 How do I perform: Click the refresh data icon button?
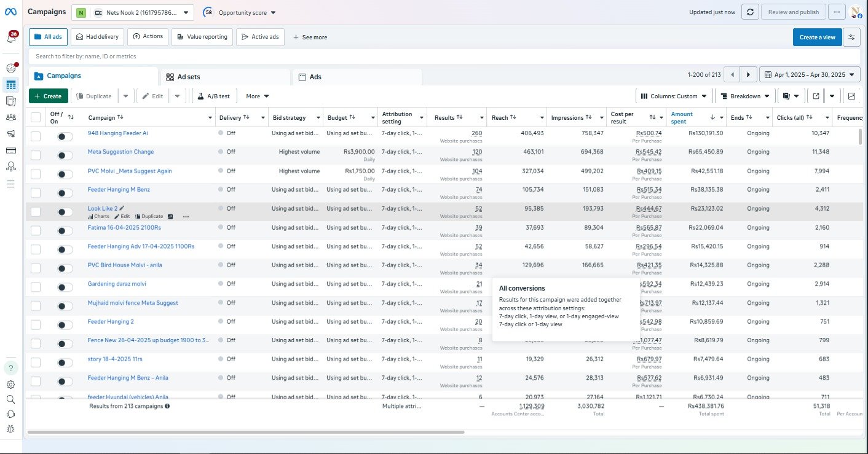pyautogui.click(x=749, y=12)
